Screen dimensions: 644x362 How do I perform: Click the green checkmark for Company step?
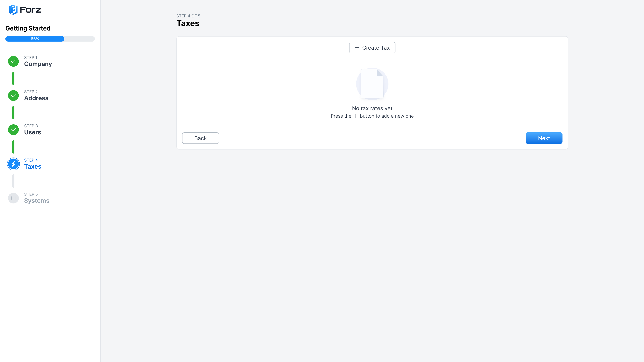click(13, 61)
